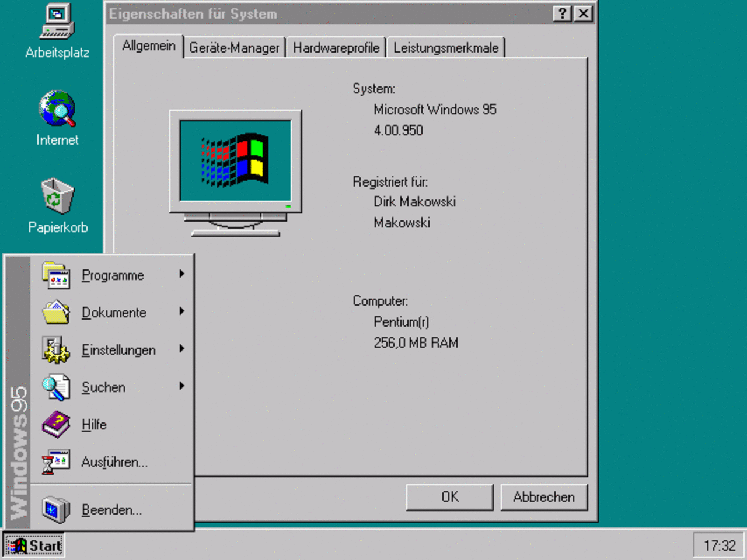Image resolution: width=747 pixels, height=560 pixels.
Task: Click the Windows logo on the Start button
Action: click(17, 545)
